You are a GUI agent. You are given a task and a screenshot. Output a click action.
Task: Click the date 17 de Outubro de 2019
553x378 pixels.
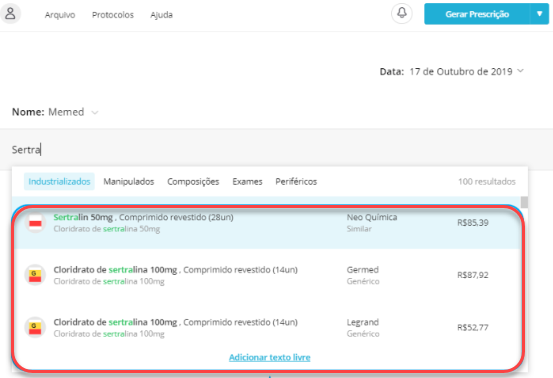click(x=461, y=72)
